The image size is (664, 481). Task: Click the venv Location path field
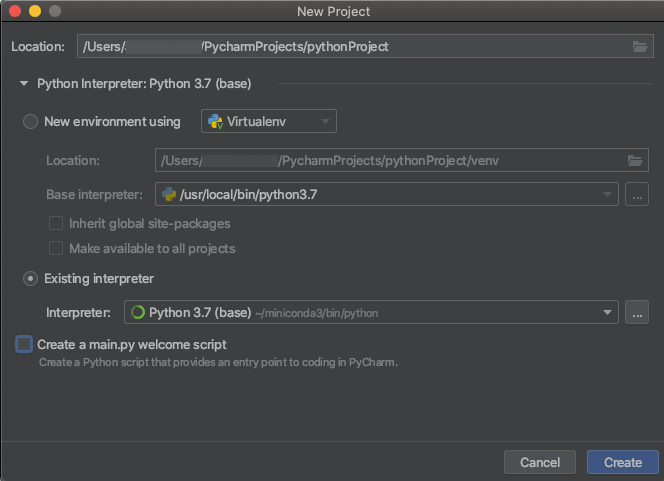pos(401,160)
